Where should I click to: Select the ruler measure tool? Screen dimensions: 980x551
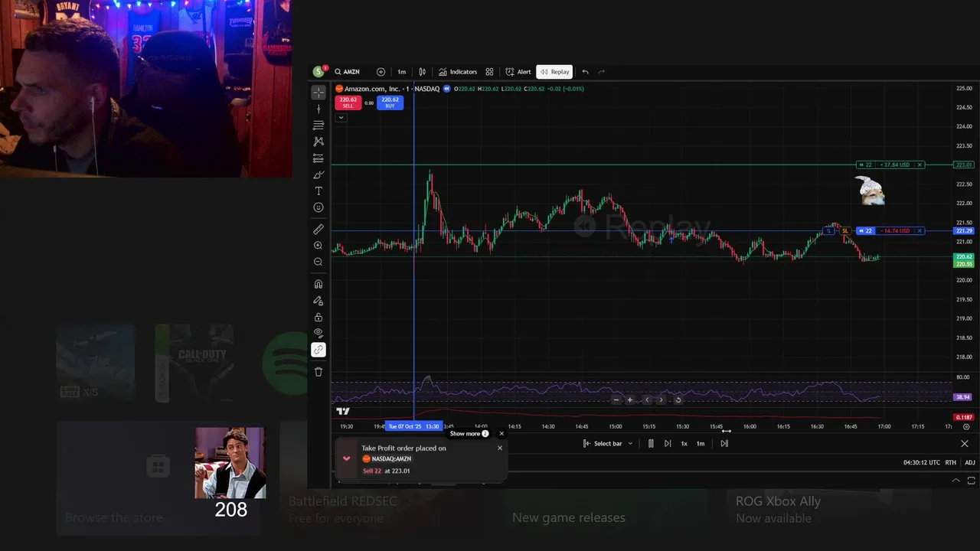(x=318, y=229)
